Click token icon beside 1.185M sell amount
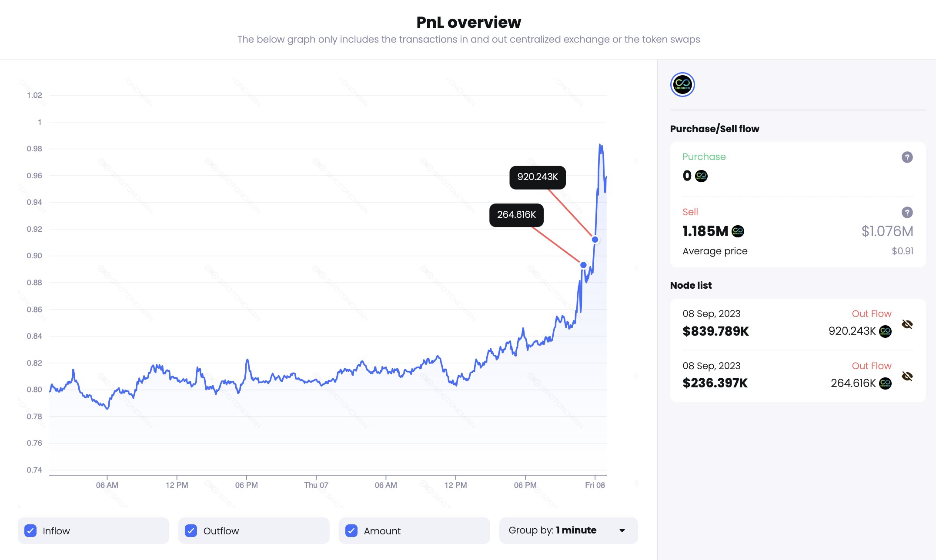 click(738, 231)
